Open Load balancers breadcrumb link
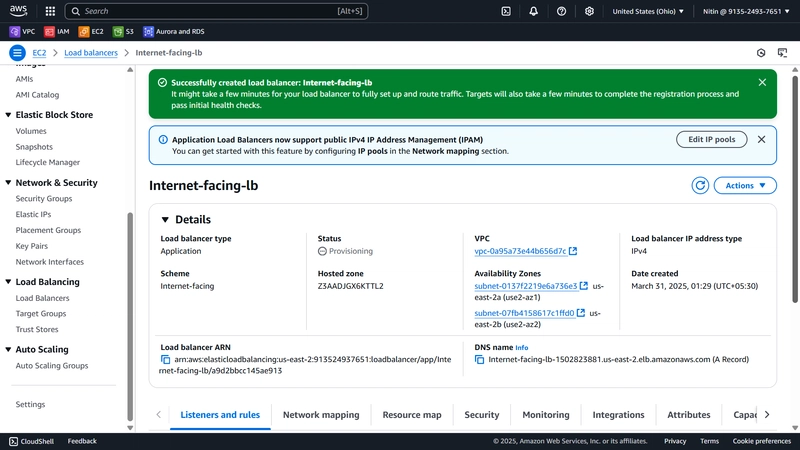This screenshot has height=450, width=800. [91, 53]
